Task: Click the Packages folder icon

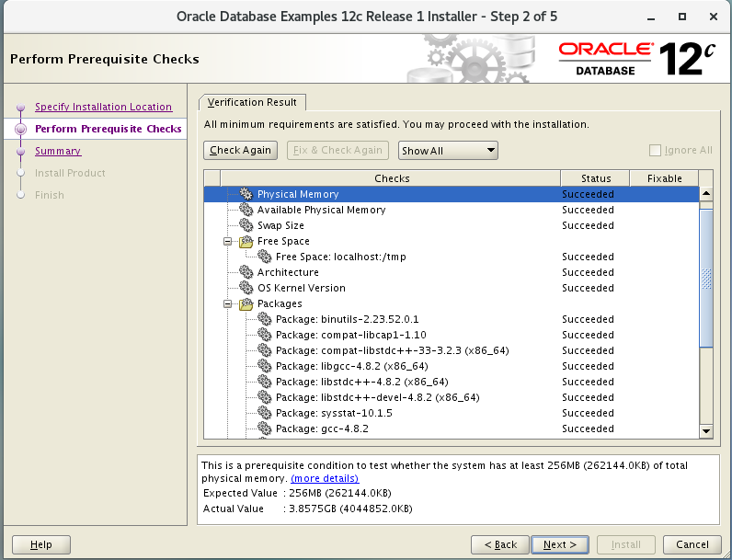Action: 246,303
